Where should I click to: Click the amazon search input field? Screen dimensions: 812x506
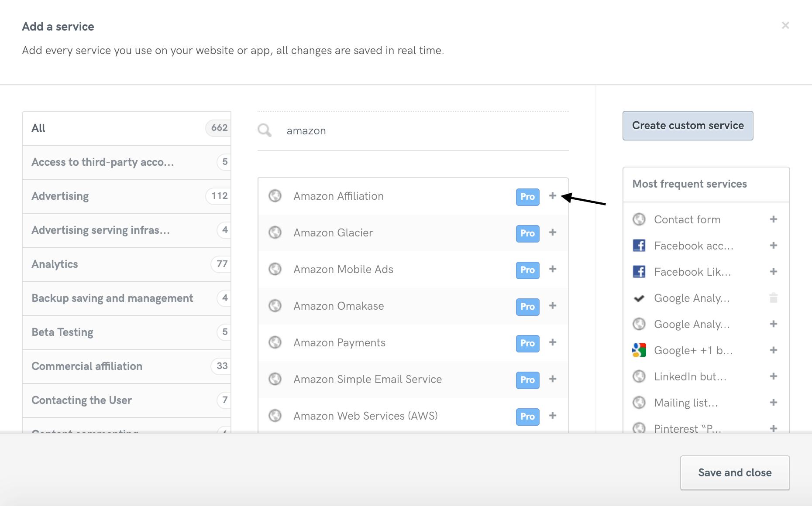(393, 130)
